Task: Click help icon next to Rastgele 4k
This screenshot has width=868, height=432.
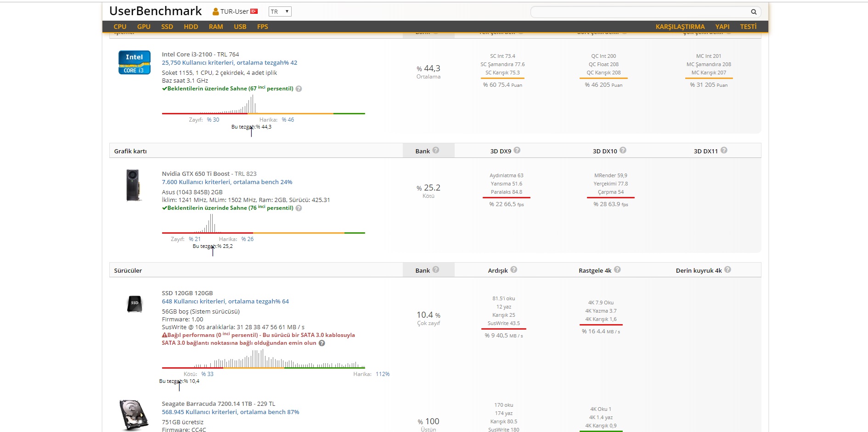Action: [x=617, y=269]
